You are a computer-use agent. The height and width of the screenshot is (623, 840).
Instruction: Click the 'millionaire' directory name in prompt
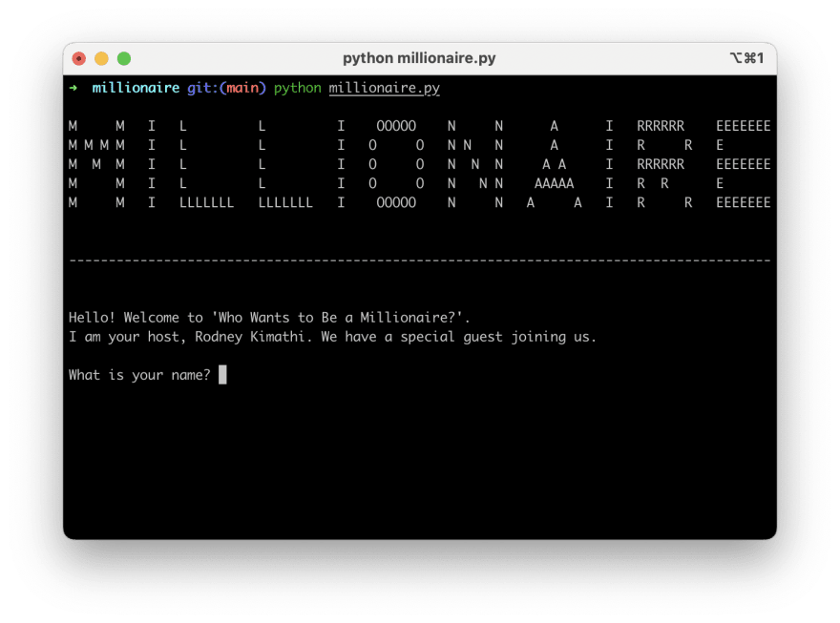136,87
